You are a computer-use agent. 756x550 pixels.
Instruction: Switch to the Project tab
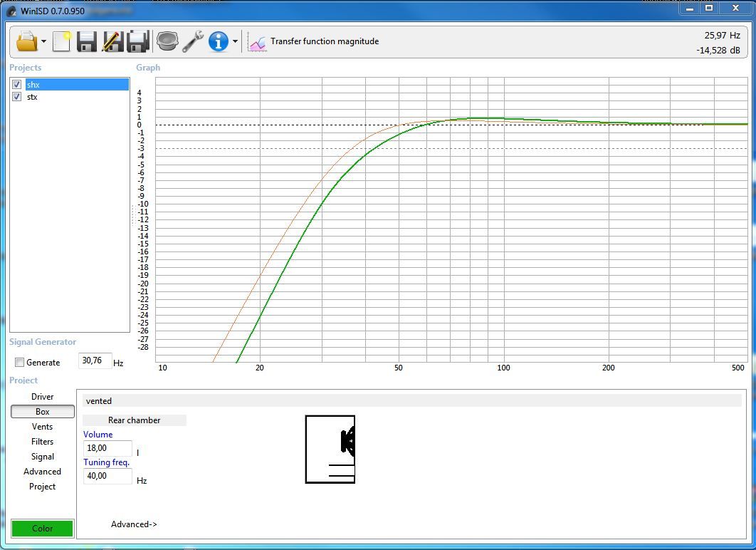tap(43, 487)
